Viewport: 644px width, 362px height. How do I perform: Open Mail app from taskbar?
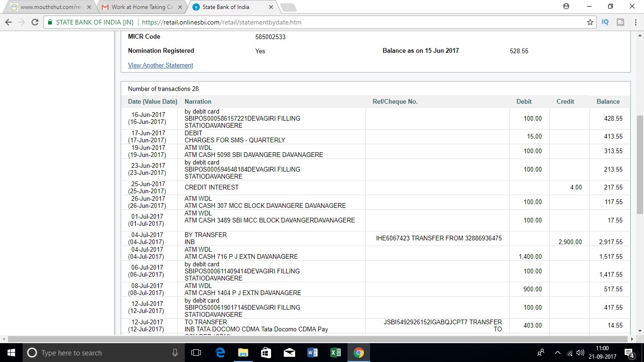click(289, 353)
